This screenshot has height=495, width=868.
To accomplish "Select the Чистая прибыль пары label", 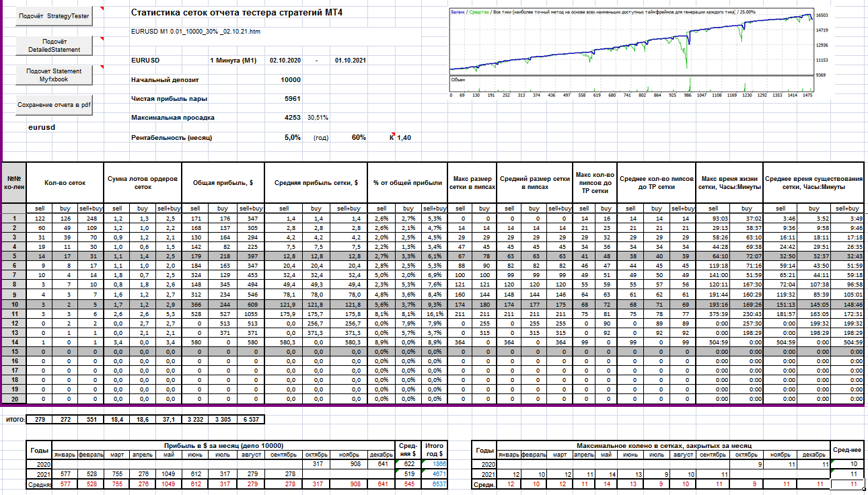I will (169, 99).
